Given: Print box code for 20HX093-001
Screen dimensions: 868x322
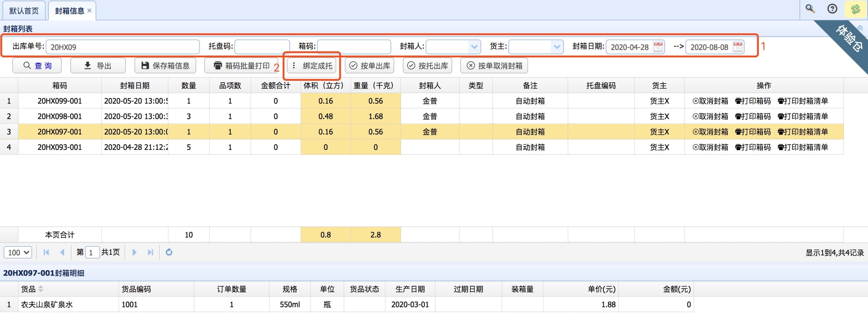Looking at the screenshot, I should (753, 147).
